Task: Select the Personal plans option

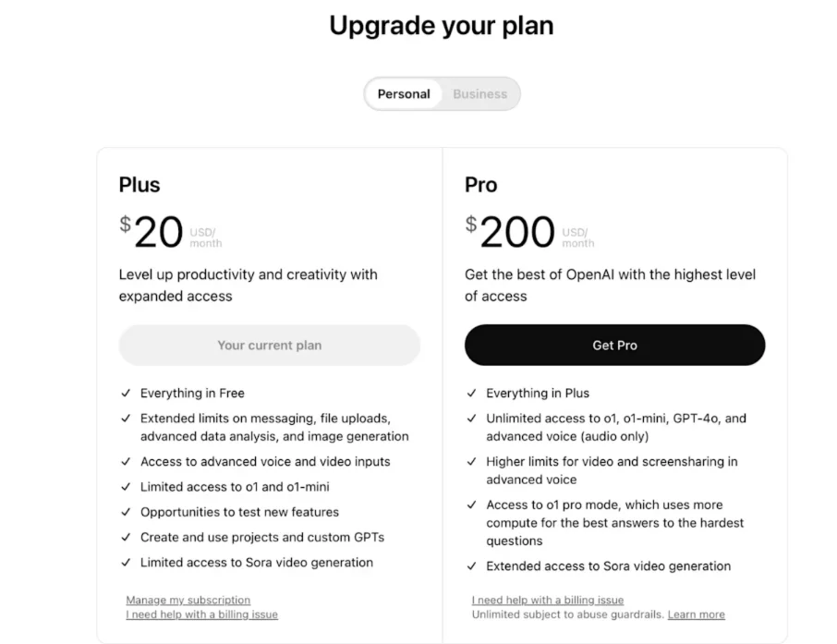Action: pos(404,94)
